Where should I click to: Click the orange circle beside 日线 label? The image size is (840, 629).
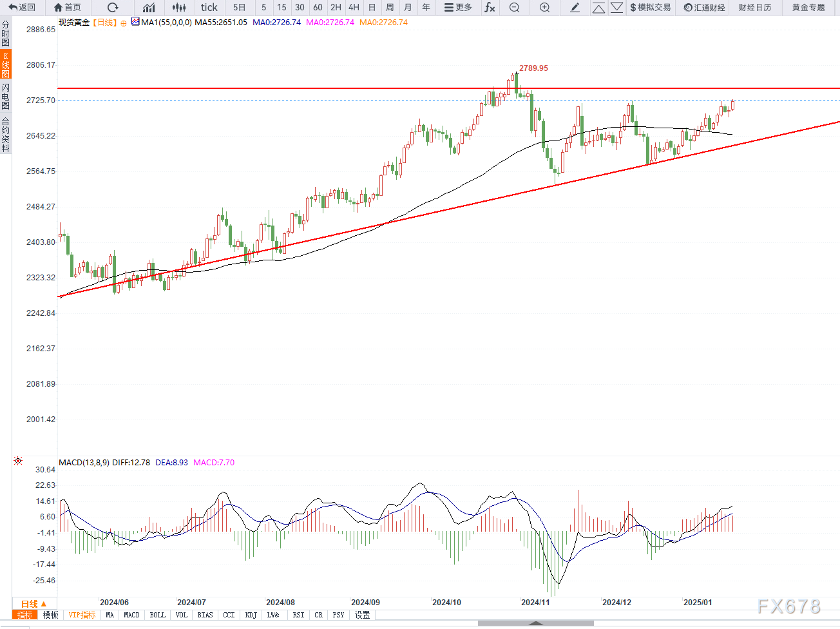coord(124,23)
